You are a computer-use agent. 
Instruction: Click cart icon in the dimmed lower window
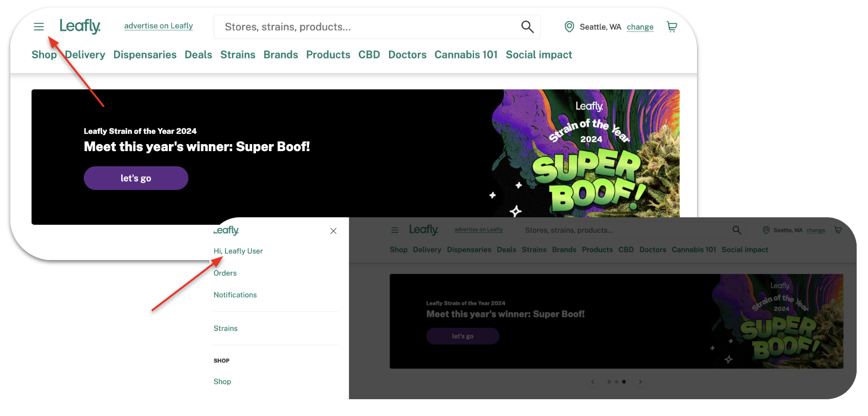click(x=838, y=230)
